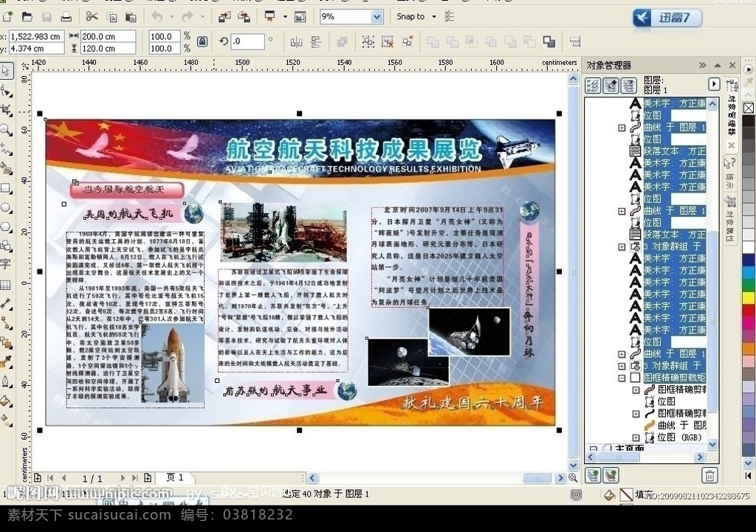The height and width of the screenshot is (532, 756).
Task: Select the Pick tool in the toolbox
Action: (x=6, y=70)
